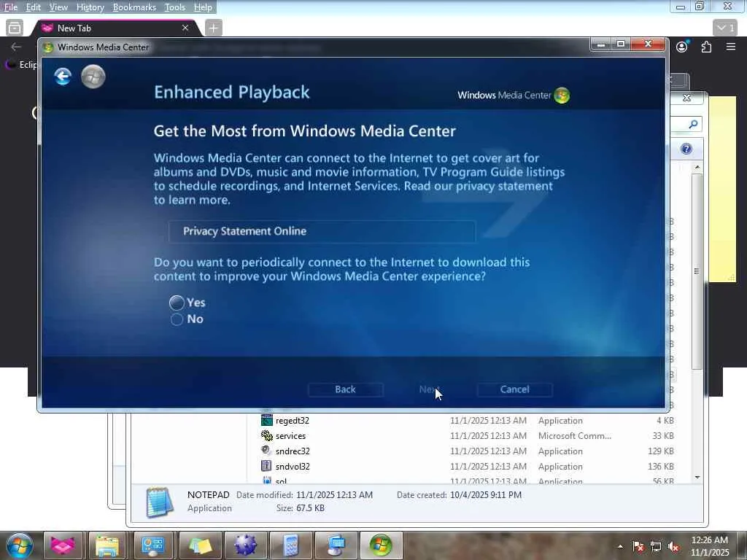Screen dimensions: 747x560
Task: Open the browser View menu
Action: [58, 7]
